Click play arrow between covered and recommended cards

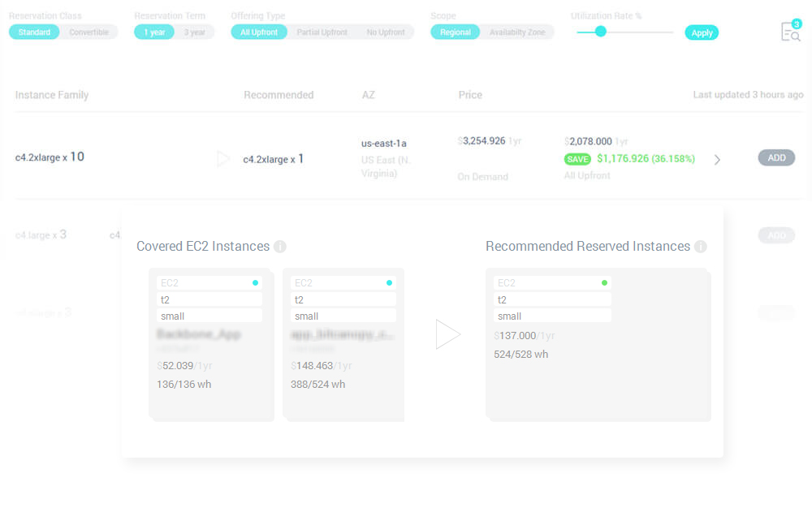[447, 334]
